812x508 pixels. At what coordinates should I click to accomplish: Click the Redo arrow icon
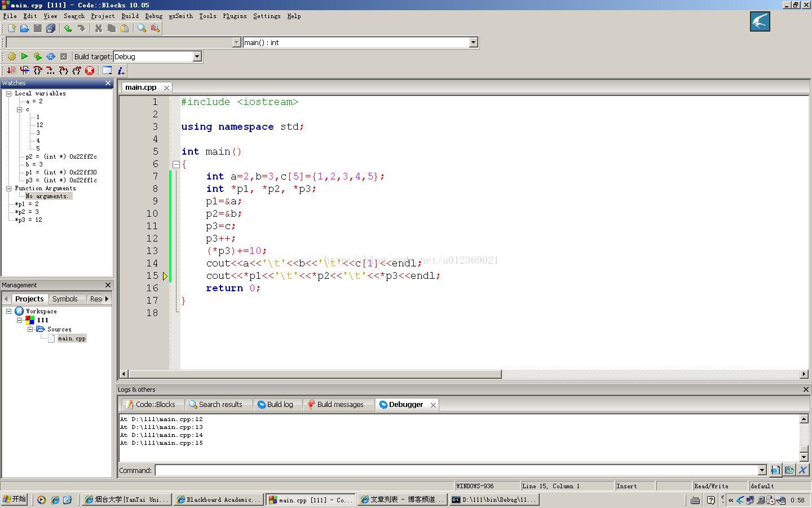[x=81, y=28]
